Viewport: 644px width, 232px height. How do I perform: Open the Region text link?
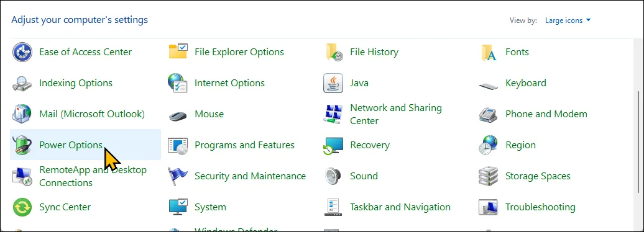[520, 145]
